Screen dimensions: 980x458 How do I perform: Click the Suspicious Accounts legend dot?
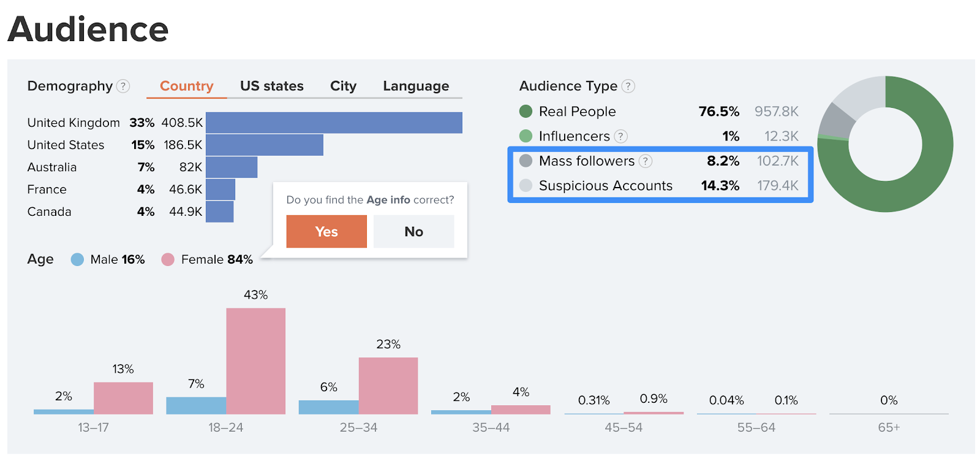coord(526,186)
